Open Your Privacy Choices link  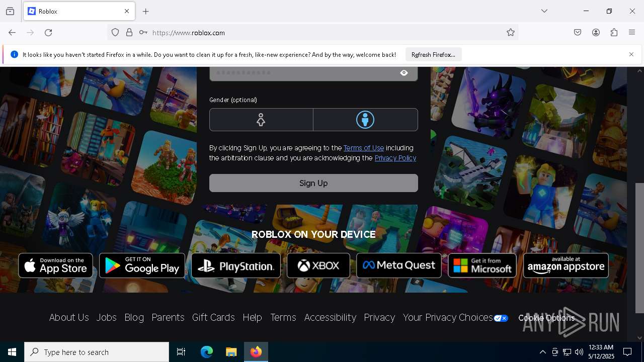point(448,317)
